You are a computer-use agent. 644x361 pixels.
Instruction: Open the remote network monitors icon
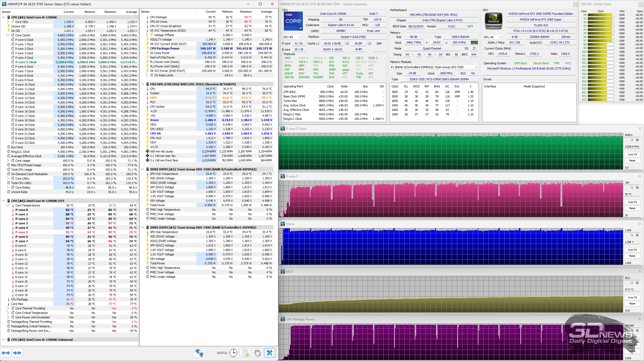(x=199, y=353)
